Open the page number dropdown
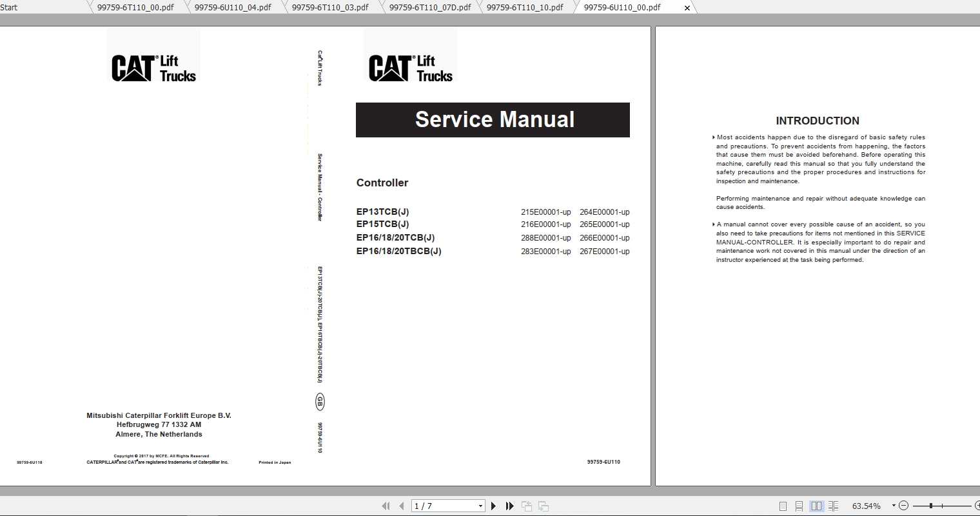This screenshot has height=516, width=980. (x=479, y=506)
